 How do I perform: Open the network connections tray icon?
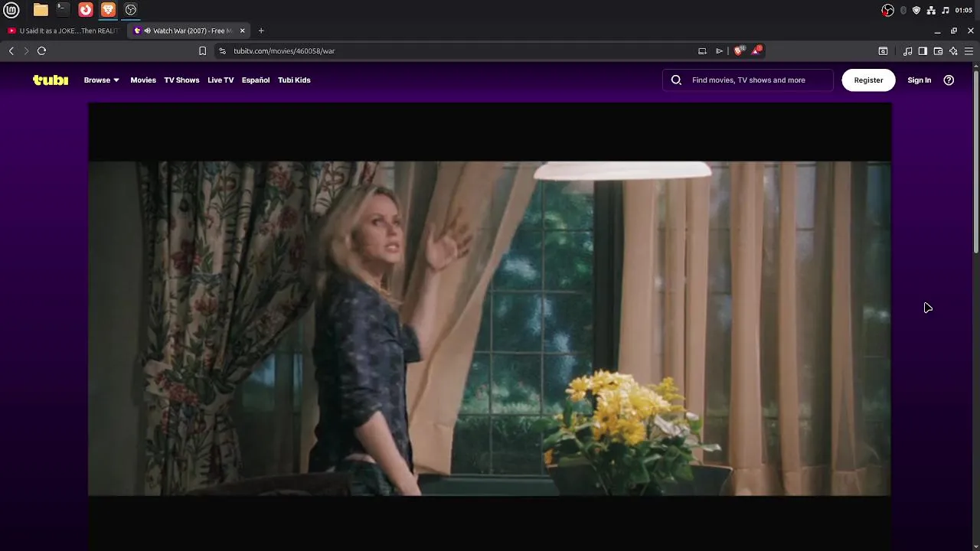tap(931, 10)
